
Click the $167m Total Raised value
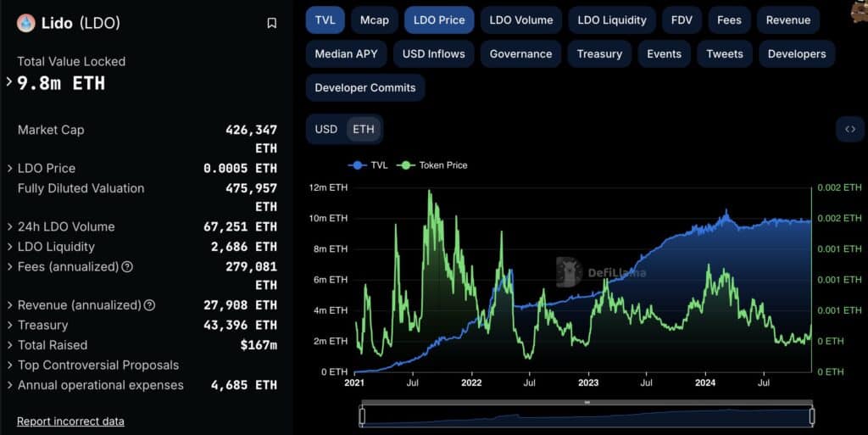(259, 345)
